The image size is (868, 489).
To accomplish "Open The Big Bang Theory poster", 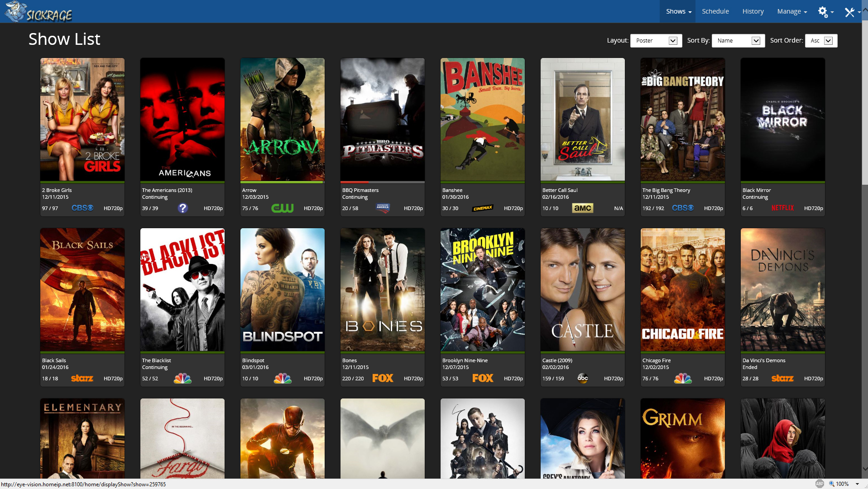I will (x=683, y=120).
